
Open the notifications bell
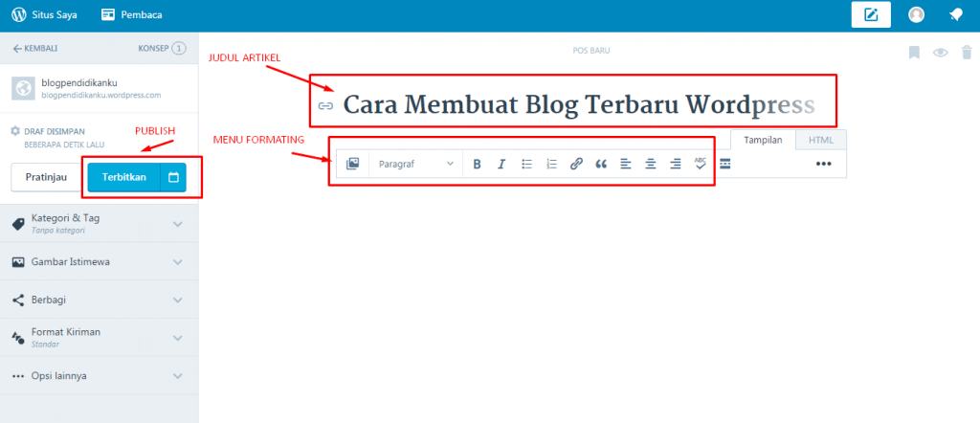point(956,15)
